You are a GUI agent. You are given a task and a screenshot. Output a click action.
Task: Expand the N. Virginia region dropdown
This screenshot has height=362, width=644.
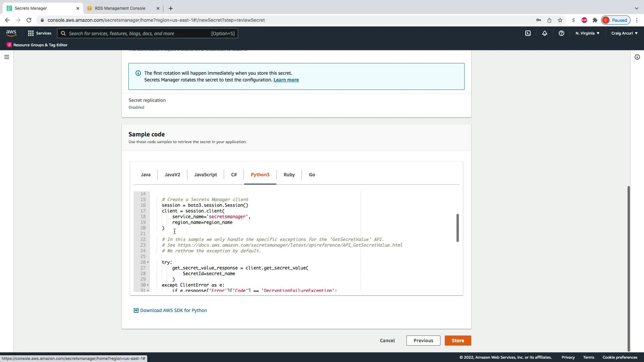587,33
